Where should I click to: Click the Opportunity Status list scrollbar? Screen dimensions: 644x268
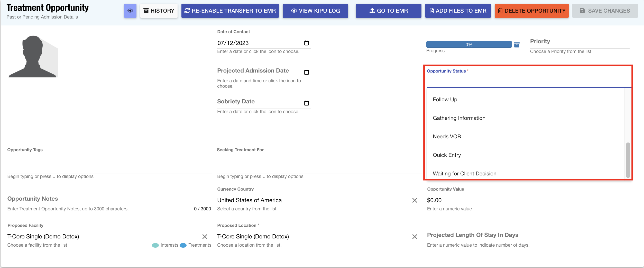pos(628,159)
